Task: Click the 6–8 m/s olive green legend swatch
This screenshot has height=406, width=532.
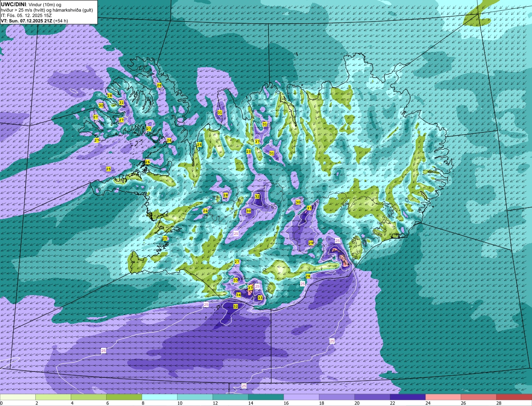Action: pos(124,397)
